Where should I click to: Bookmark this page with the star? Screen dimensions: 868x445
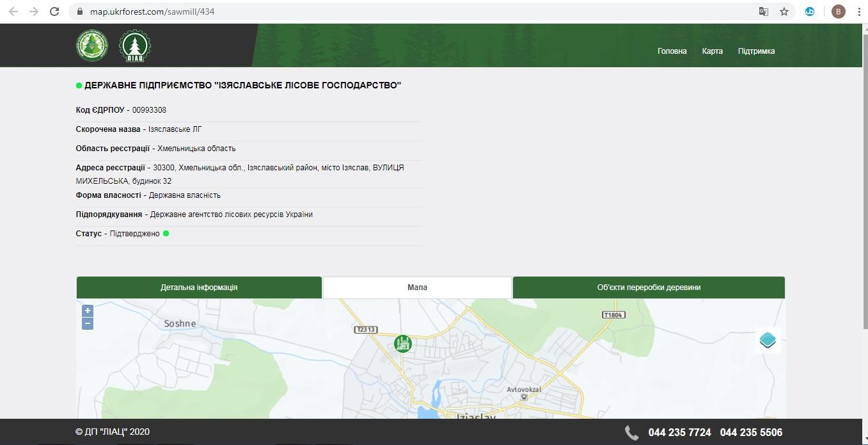pos(784,12)
